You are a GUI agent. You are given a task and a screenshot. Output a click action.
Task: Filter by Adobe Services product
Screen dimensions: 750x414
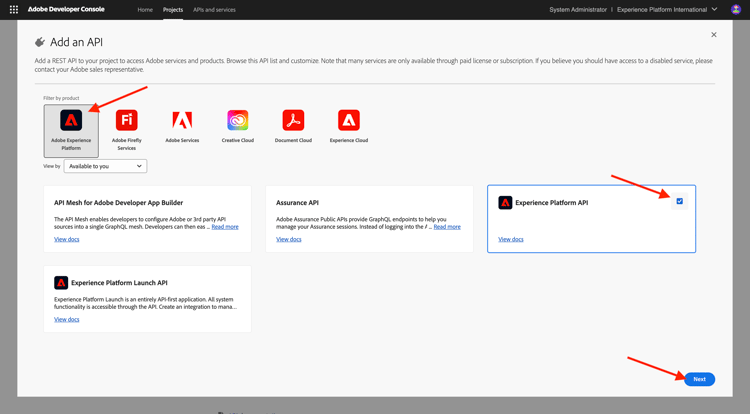182,127
